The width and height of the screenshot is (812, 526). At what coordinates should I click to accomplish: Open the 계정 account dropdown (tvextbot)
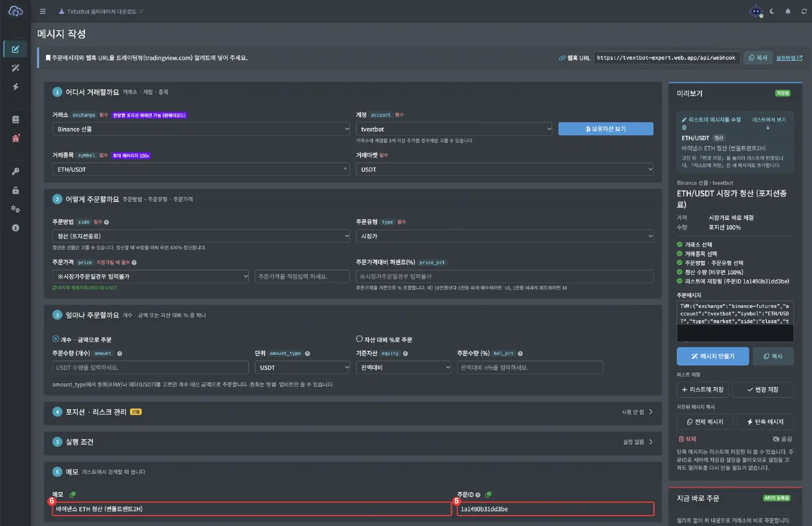(x=454, y=129)
